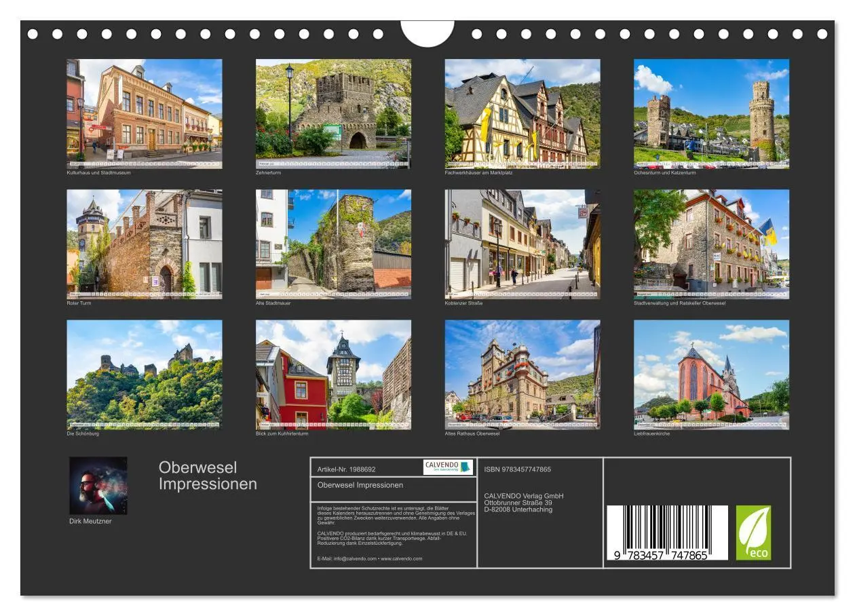Click the Artikel-Nr. 1988692 text
Screen dimensions: 855x616
346,469
